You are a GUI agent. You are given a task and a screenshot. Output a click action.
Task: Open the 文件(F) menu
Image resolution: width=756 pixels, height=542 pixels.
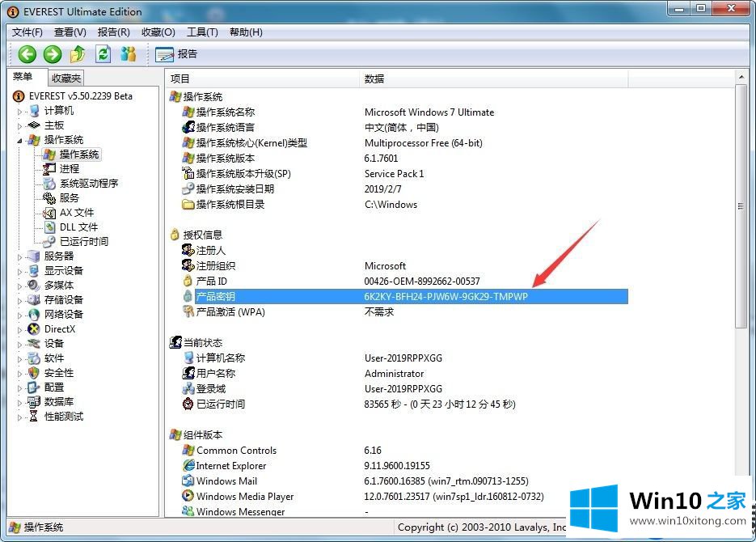point(27,32)
